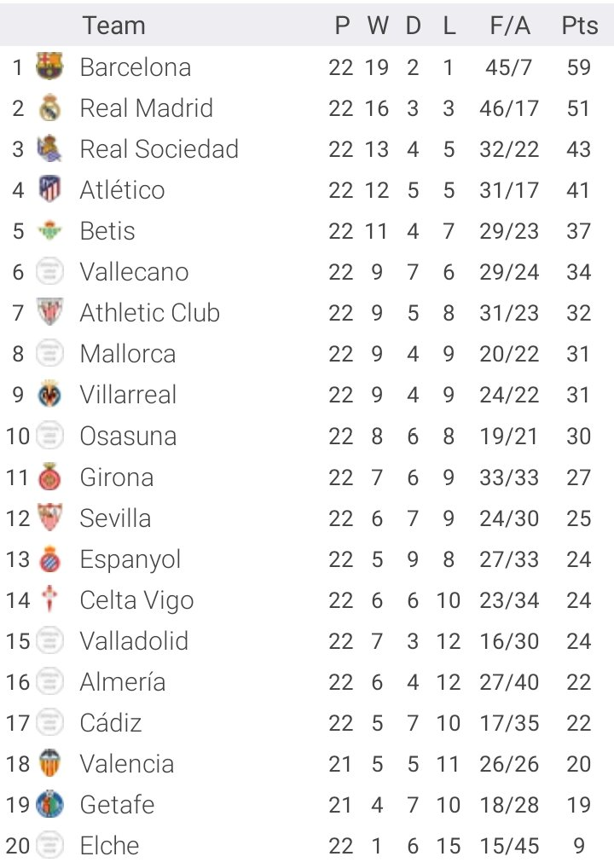Click the Real Sociedad crest icon

tap(49, 148)
